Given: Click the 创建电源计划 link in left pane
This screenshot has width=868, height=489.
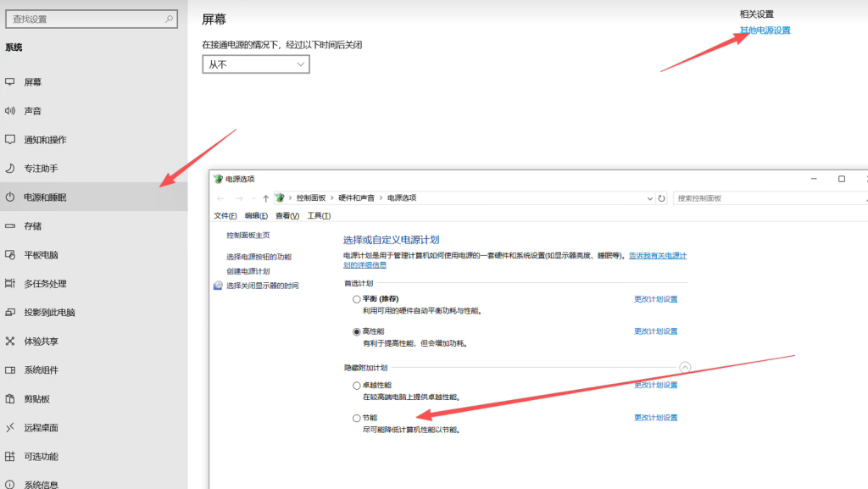Looking at the screenshot, I should click(248, 271).
